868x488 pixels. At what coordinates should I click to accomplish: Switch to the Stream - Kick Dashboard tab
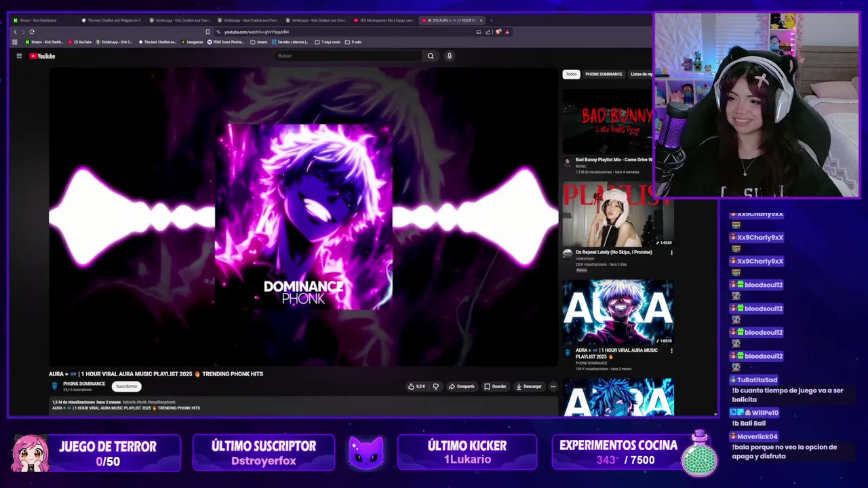tap(41, 20)
